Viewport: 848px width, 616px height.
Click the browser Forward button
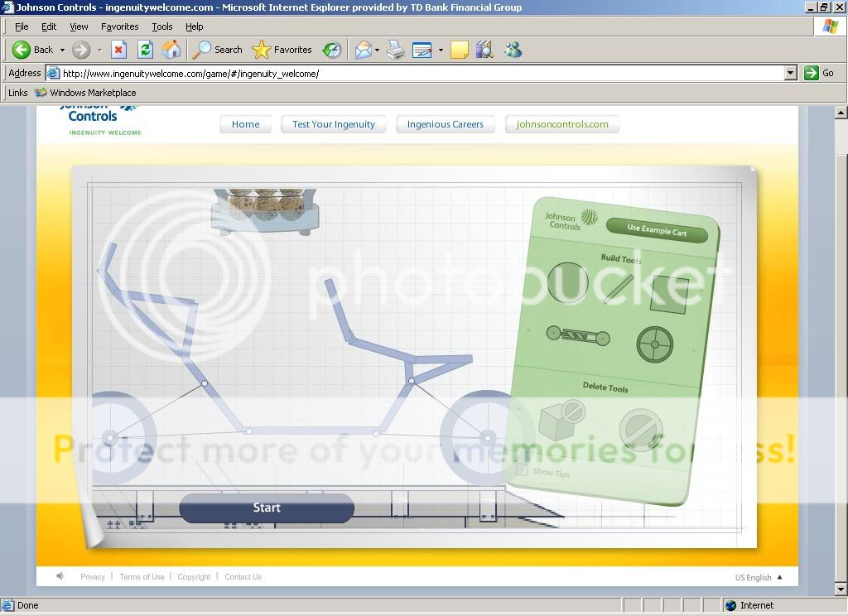pyautogui.click(x=81, y=50)
